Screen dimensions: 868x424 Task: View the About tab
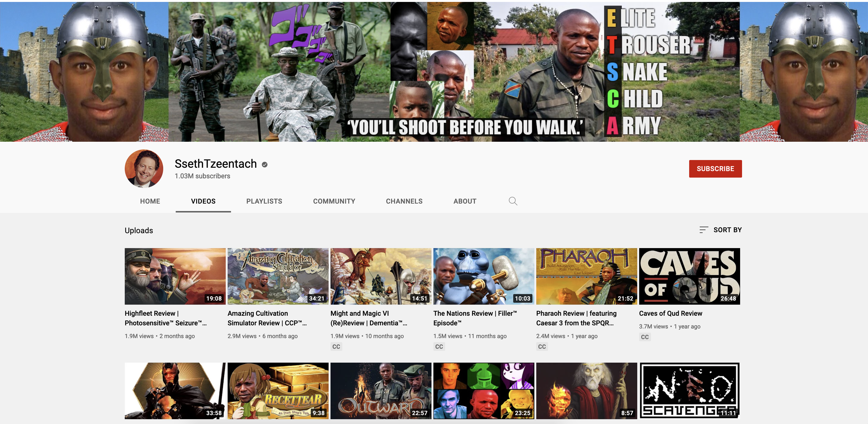(465, 201)
